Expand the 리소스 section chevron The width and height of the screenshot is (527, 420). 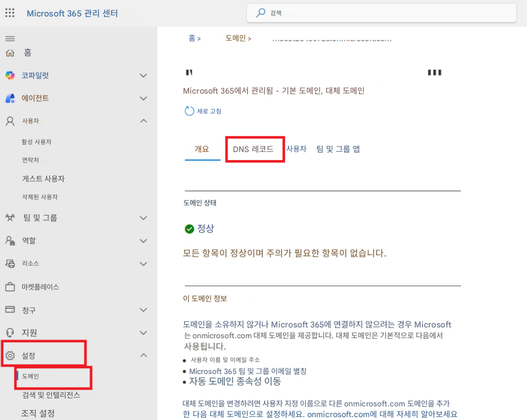click(144, 264)
